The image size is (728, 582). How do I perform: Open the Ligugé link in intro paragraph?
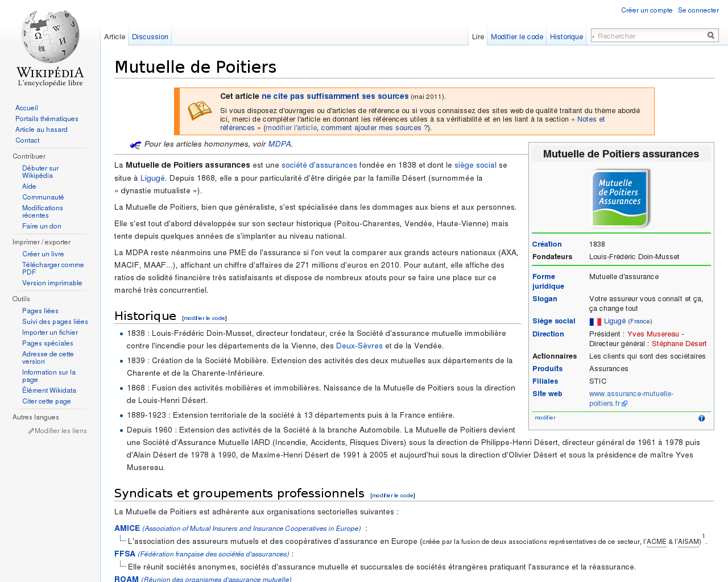152,178
